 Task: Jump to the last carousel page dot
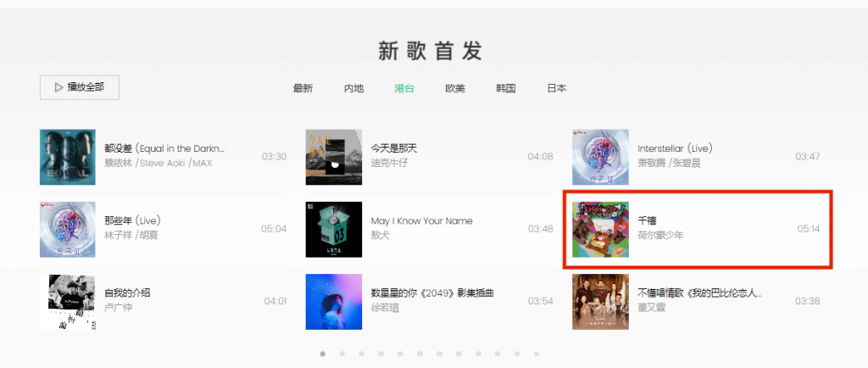point(537,354)
